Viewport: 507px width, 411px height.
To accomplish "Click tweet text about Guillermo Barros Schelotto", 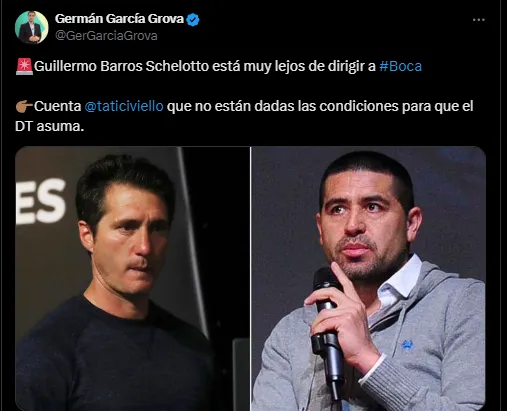I will pyautogui.click(x=218, y=66).
